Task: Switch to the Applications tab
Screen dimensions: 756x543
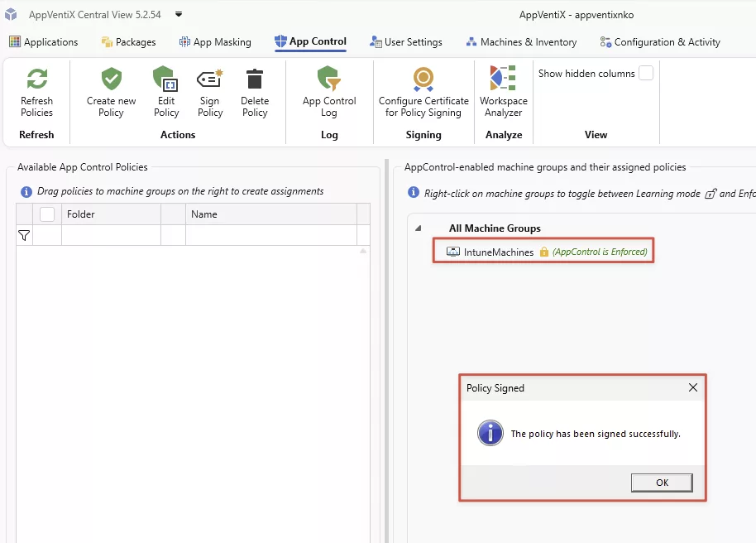Action: [43, 42]
